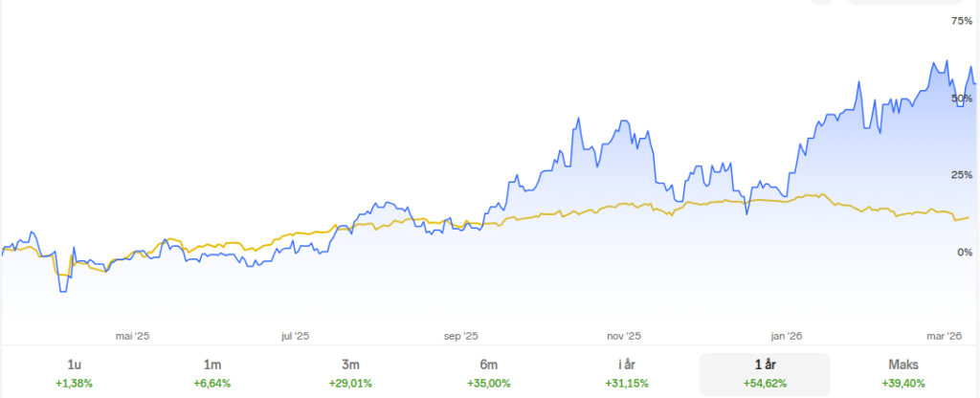
Task: Switch chart to the 1m period
Action: click(212, 373)
